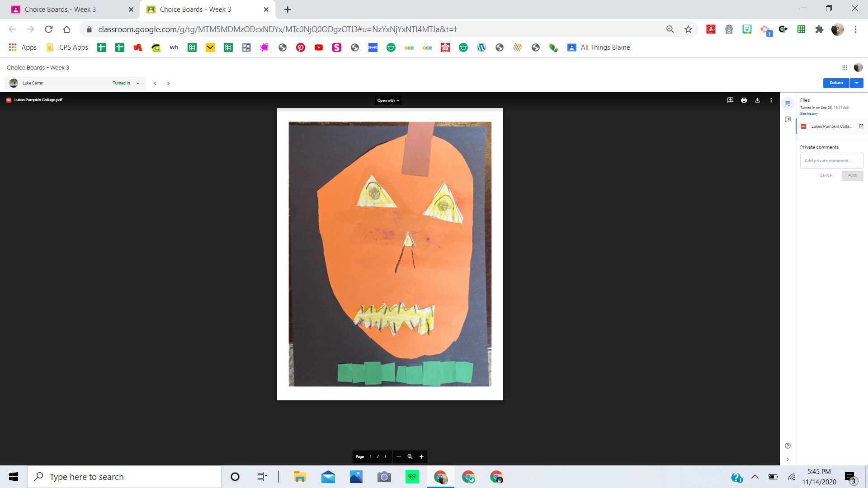868x488 pixels.
Task: Open the viewer's more actions menu
Action: pos(771,100)
